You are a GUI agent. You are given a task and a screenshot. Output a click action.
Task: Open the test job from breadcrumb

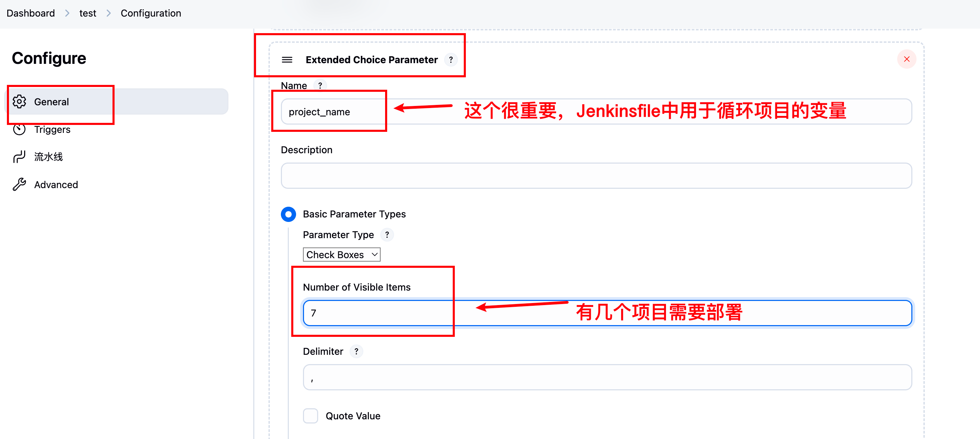coord(88,13)
